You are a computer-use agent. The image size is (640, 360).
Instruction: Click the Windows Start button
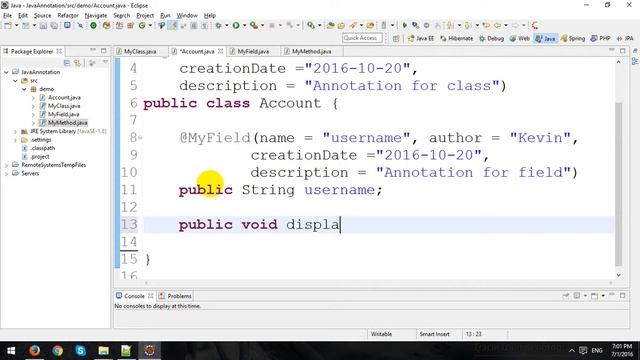click(11, 351)
